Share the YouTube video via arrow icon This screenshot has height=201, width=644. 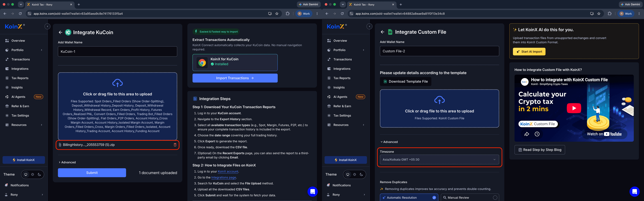(x=527, y=134)
